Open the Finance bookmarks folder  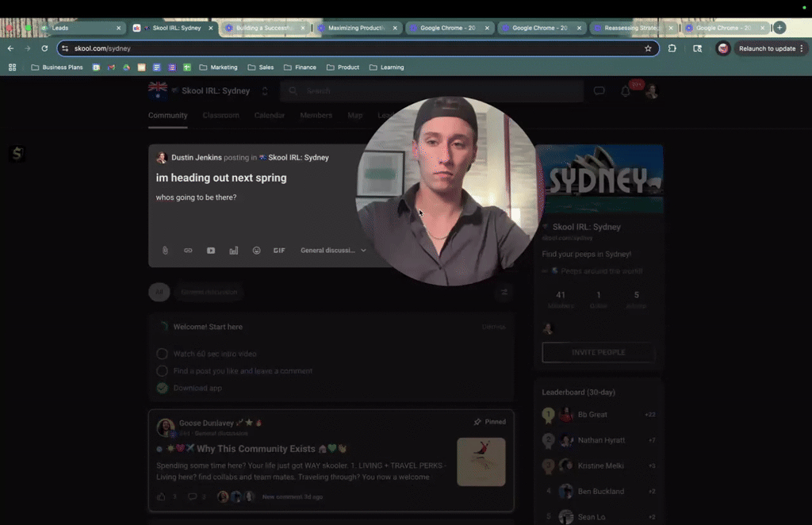click(x=300, y=67)
